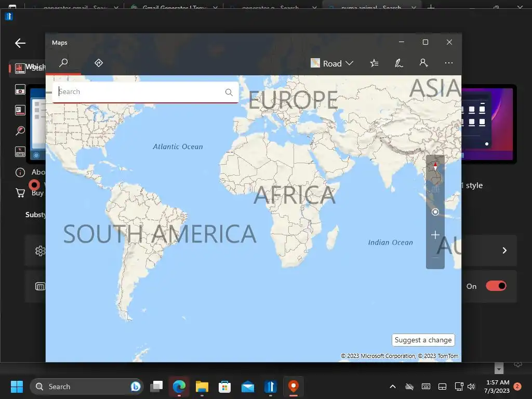Show hidden tray icons chevron
This screenshot has width=532, height=399.
(393, 387)
